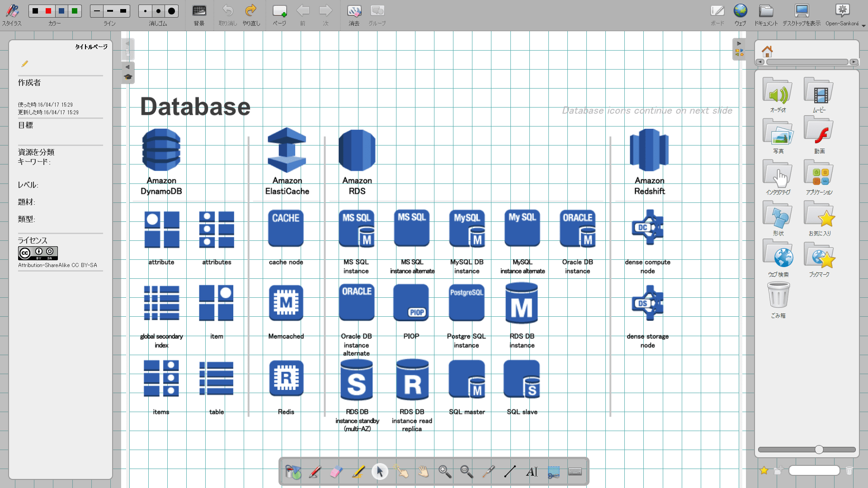Viewport: 868px width, 488px height.
Task: Switch to Web mode
Action: (740, 15)
